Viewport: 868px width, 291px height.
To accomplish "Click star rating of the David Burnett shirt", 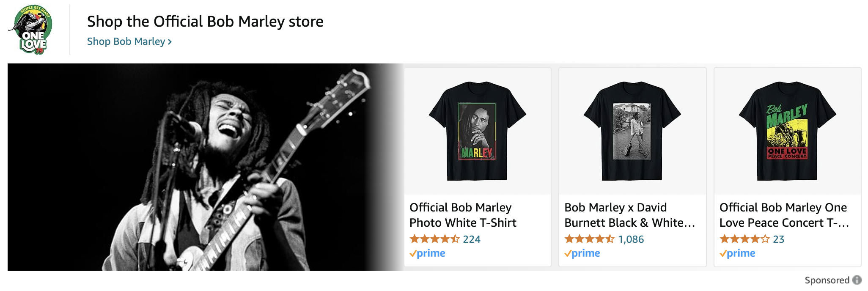I will click(x=589, y=239).
